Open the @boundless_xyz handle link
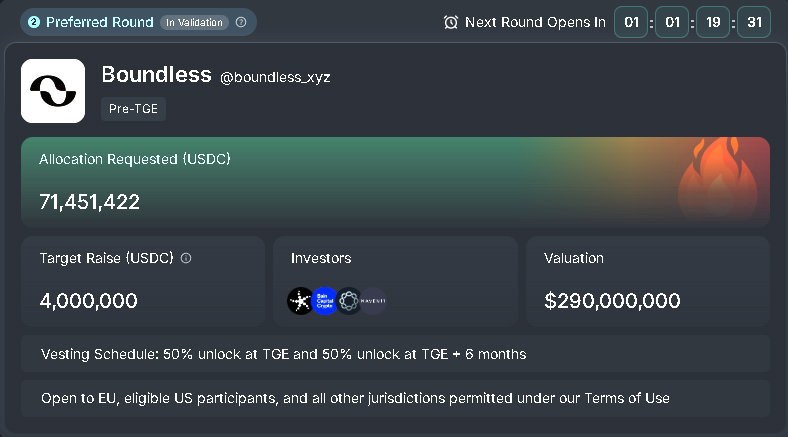The image size is (788, 437). pos(275,77)
